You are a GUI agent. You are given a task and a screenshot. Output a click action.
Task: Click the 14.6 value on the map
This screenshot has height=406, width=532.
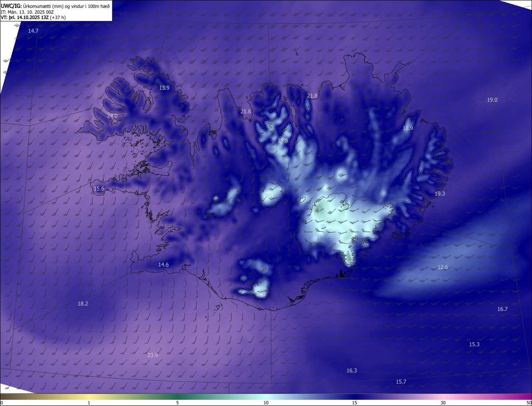164,265
